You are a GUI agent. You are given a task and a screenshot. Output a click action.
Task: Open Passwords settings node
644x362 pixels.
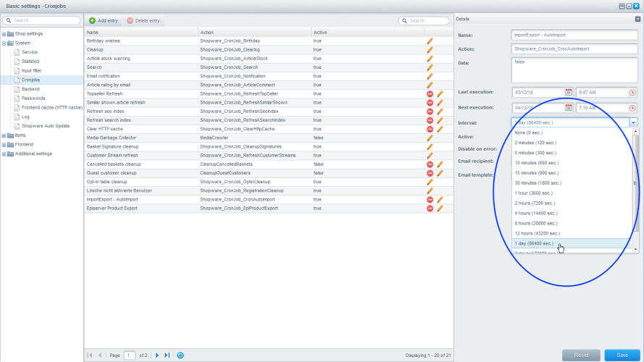(x=33, y=98)
